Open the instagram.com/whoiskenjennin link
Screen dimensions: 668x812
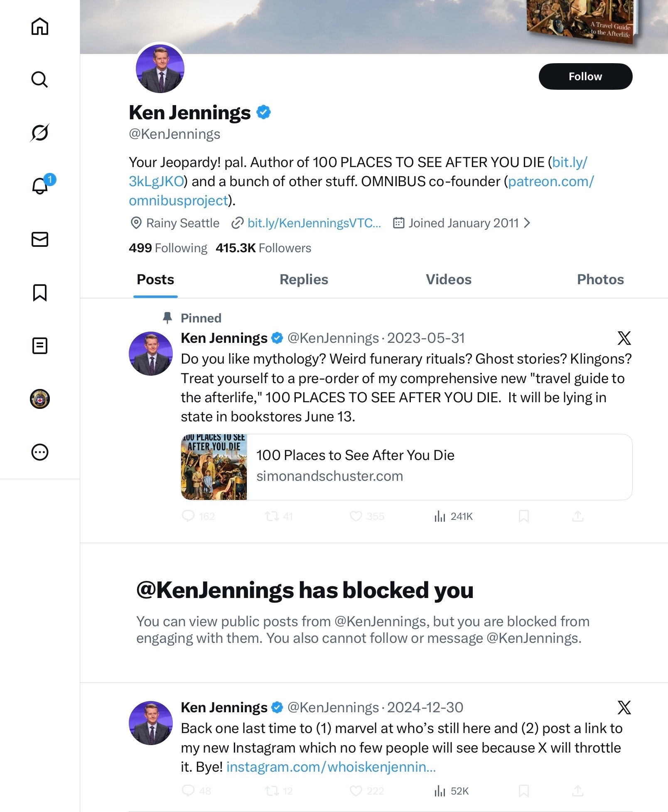pos(331,767)
